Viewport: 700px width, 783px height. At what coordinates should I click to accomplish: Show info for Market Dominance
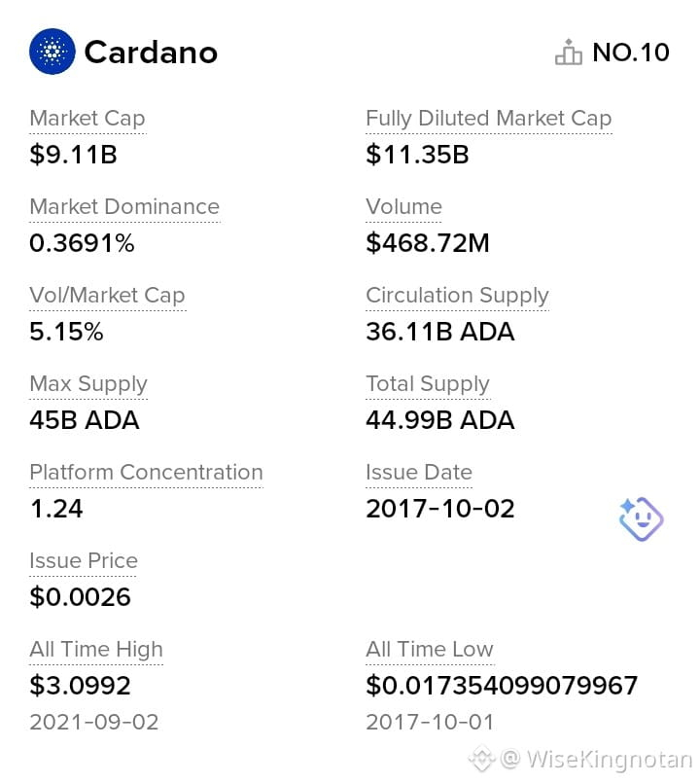pos(124,207)
